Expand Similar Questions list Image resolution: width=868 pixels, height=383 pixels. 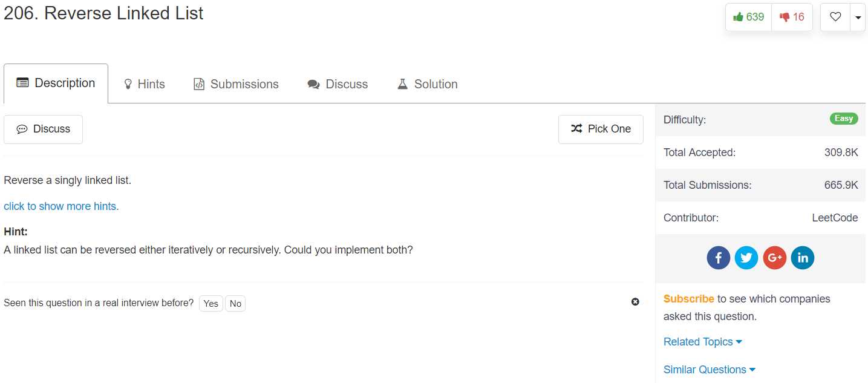[710, 370]
